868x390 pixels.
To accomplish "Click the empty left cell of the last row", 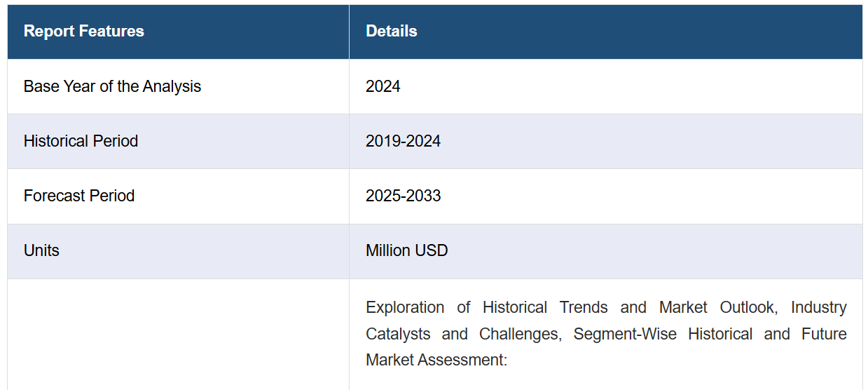I will click(x=178, y=335).
